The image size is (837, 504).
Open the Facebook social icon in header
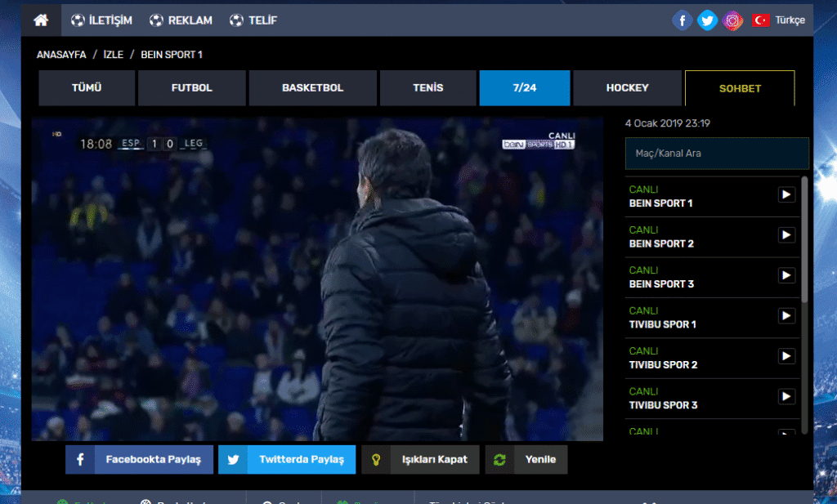tap(683, 20)
